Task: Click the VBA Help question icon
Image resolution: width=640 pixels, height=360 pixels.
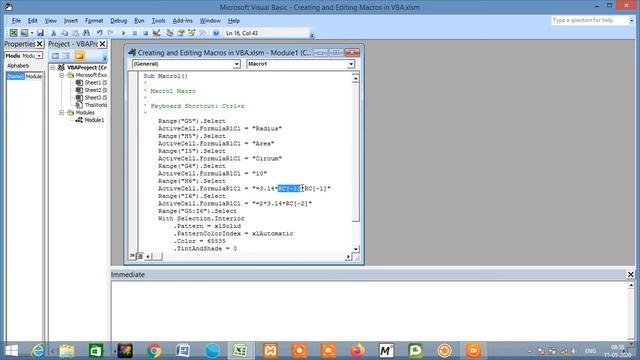Action: 216,33
